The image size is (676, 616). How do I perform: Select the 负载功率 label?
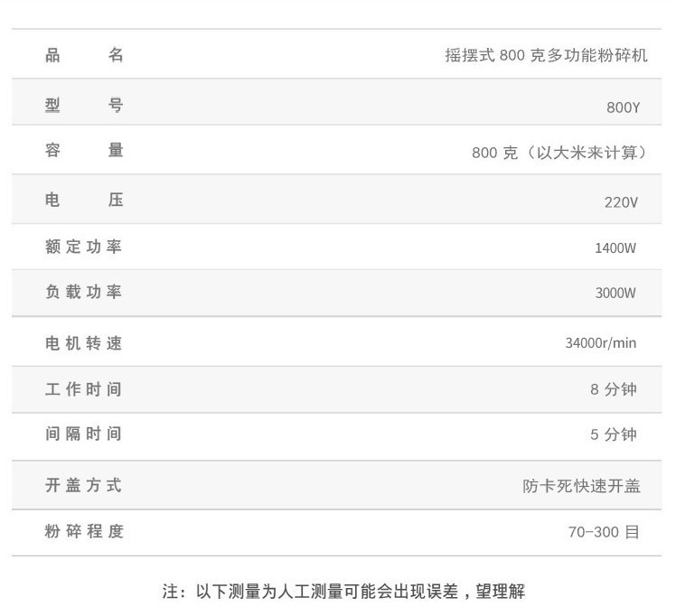pyautogui.click(x=84, y=292)
